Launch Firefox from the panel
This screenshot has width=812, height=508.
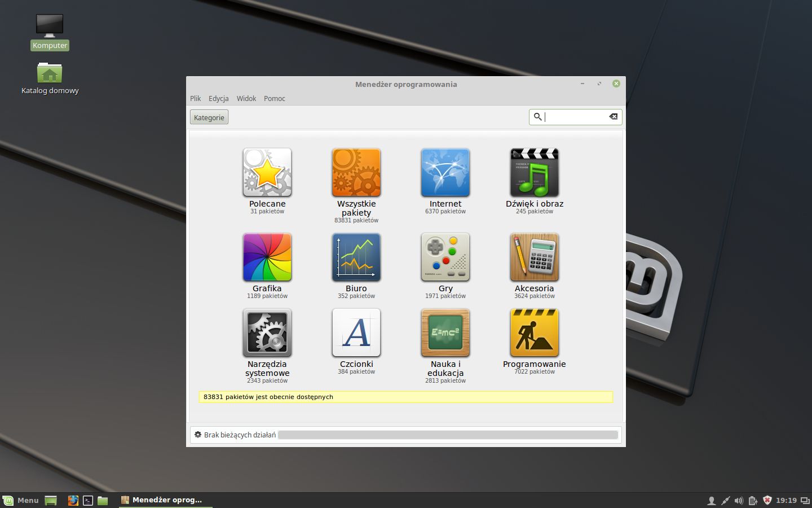pos(73,500)
